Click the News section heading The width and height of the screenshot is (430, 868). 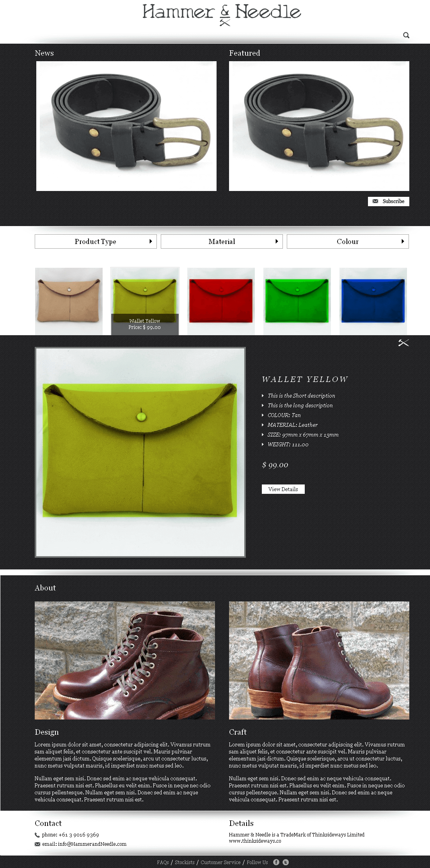point(44,53)
